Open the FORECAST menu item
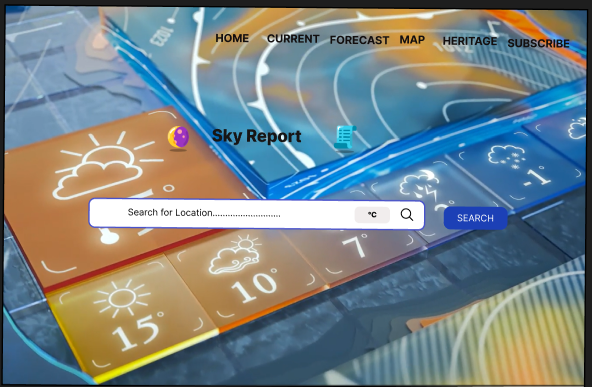 [x=359, y=40]
